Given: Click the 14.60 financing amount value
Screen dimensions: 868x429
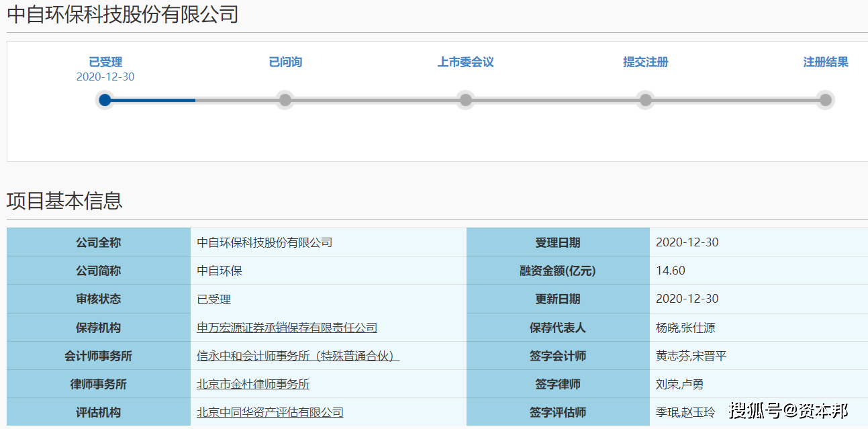Looking at the screenshot, I should [671, 271].
